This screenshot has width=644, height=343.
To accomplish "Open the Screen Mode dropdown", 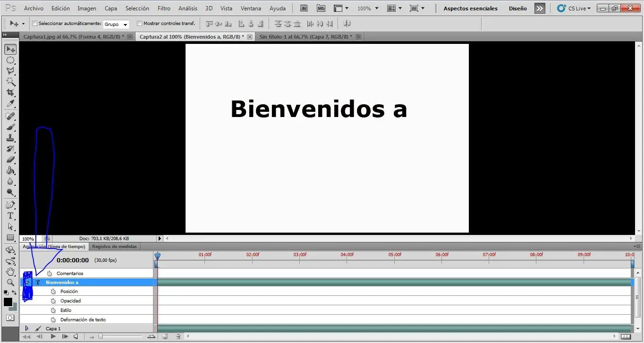I will coord(417,8).
